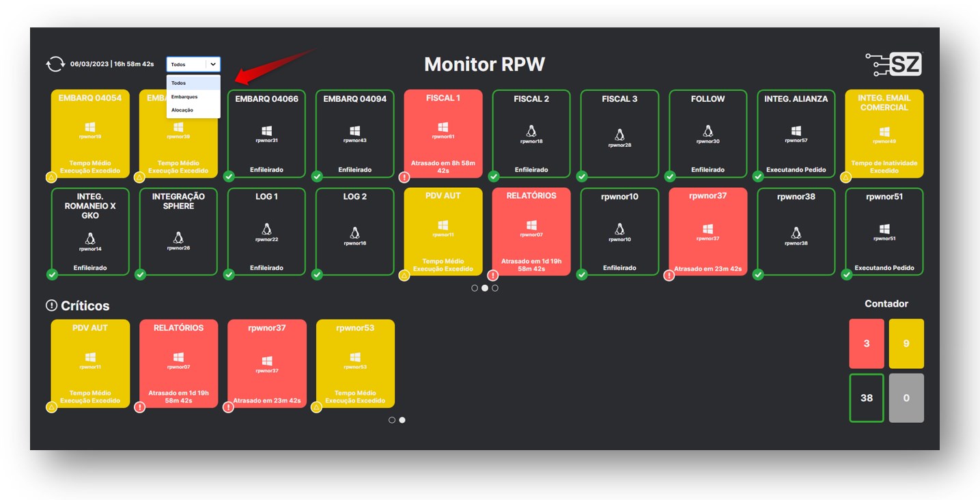Select Alocação from the filter list
Screen dimensions: 980x500
(x=182, y=110)
